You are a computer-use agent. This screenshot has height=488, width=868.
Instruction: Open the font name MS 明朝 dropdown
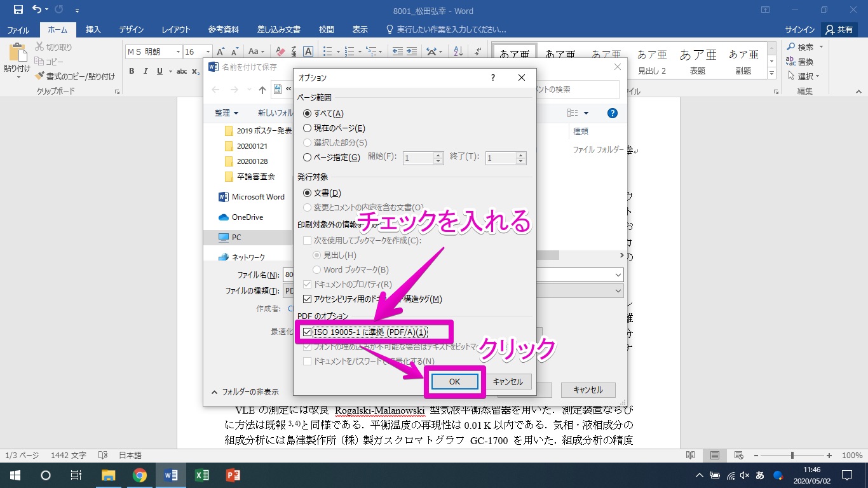[177, 51]
